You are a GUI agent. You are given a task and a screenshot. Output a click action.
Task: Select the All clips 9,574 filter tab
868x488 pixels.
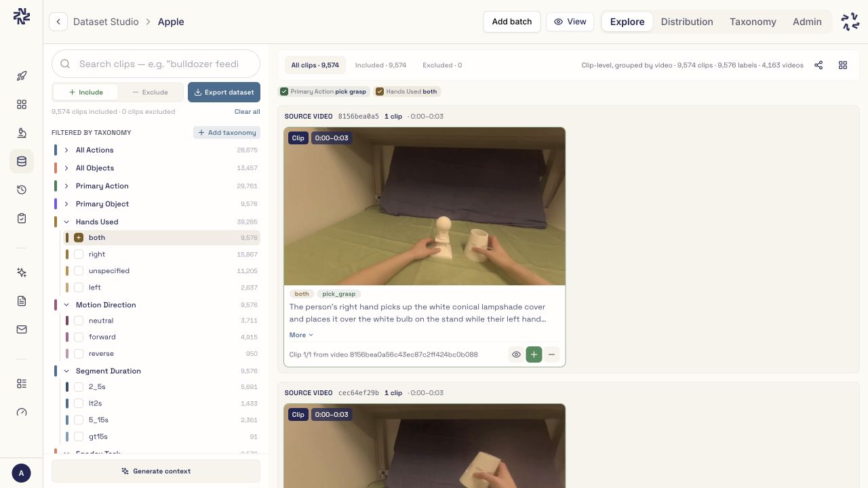point(315,65)
